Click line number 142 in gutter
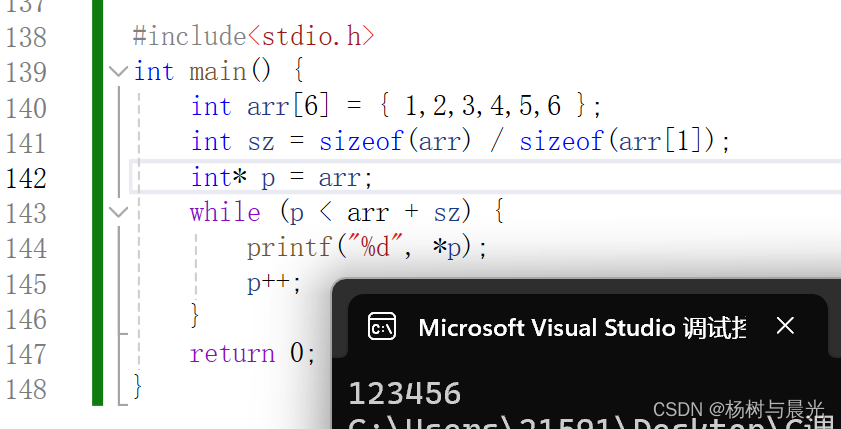 tap(26, 178)
